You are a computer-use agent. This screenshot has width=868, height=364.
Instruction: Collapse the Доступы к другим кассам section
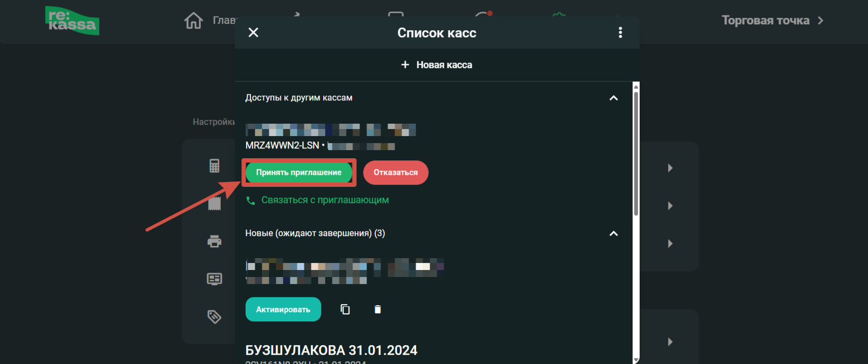pos(613,98)
